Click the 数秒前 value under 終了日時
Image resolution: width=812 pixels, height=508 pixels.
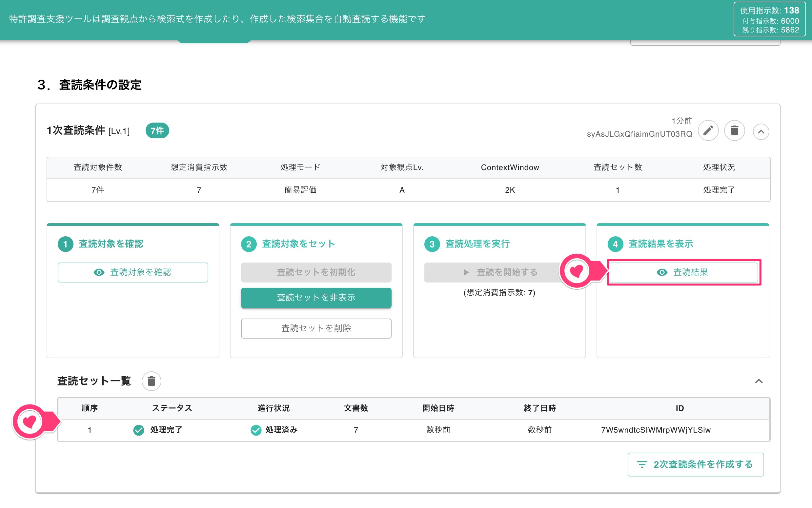tap(539, 430)
